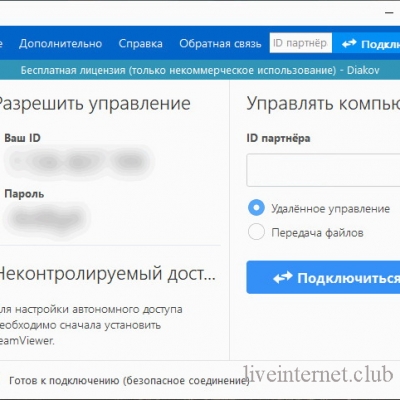400x400 pixels.
Task: Open the Справка menu
Action: tap(141, 44)
